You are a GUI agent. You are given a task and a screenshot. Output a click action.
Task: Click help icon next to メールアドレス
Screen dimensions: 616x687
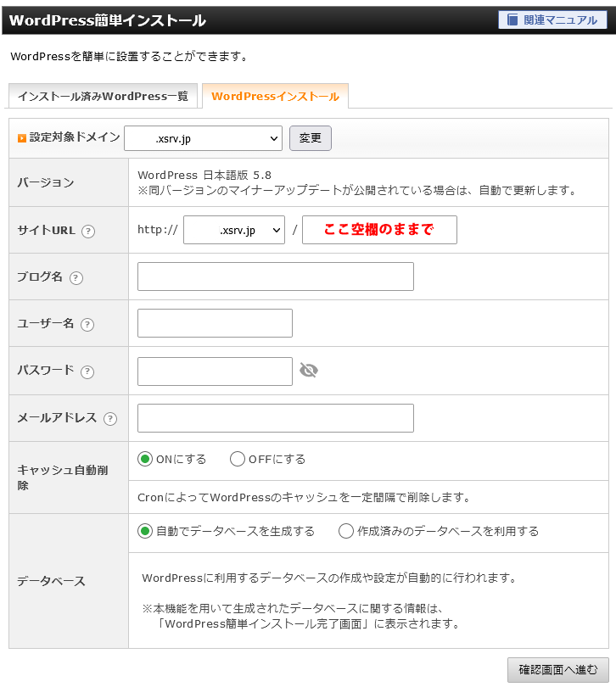pos(110,418)
